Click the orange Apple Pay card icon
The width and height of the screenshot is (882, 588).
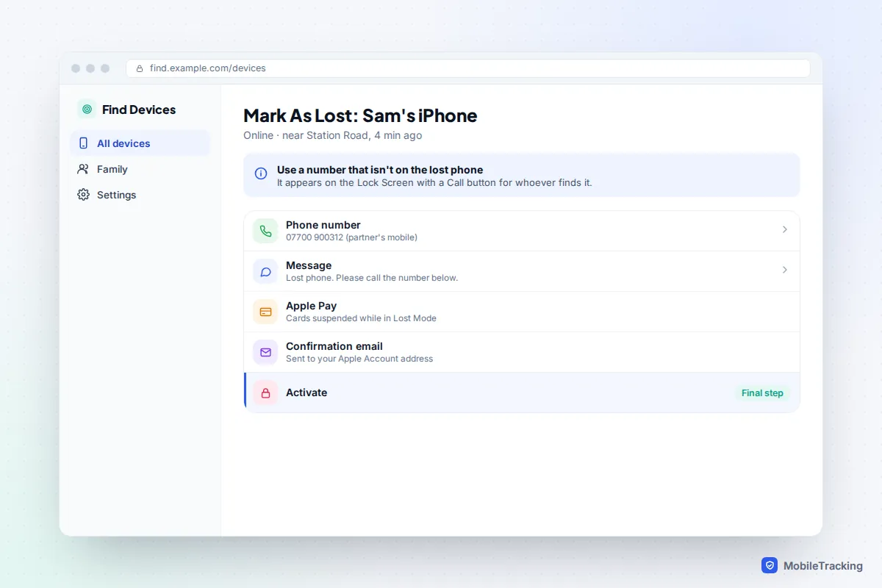tap(265, 312)
